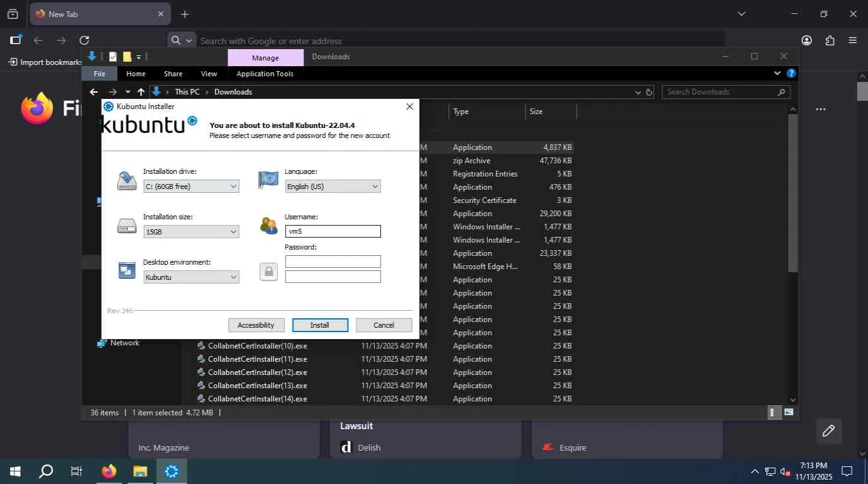This screenshot has width=868, height=484.
Task: Open the Explorer address bar history dropdown
Action: point(638,92)
